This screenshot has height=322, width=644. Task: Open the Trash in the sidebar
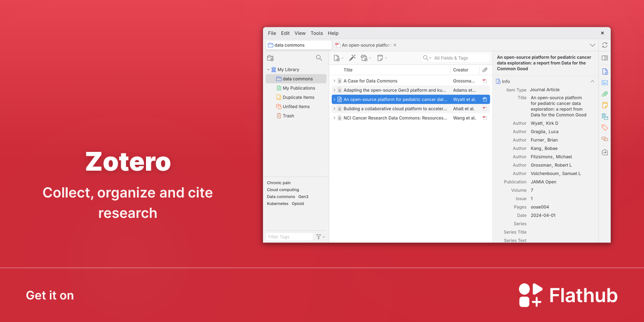coord(296,115)
